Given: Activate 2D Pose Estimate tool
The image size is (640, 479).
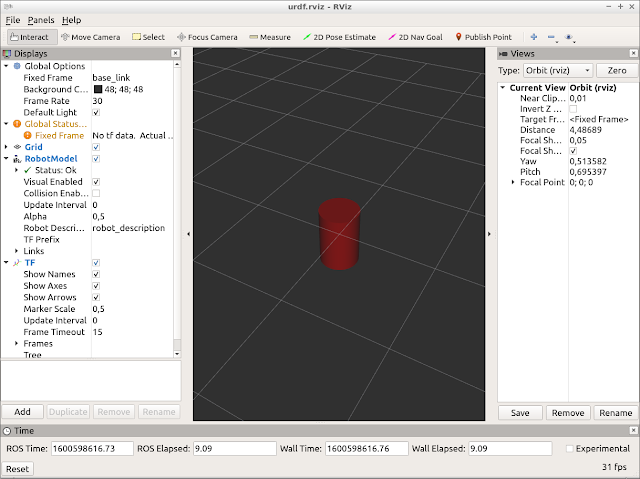Looking at the screenshot, I should 339,37.
